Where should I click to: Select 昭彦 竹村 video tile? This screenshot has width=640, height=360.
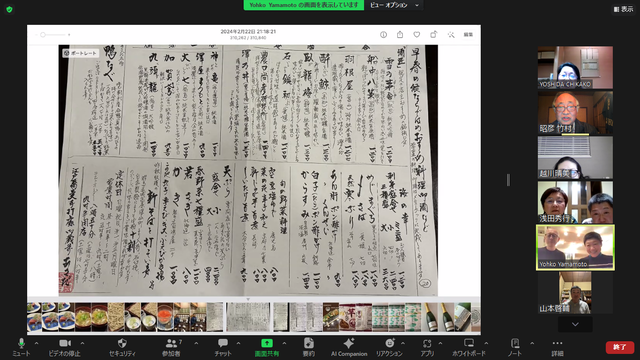click(x=575, y=112)
